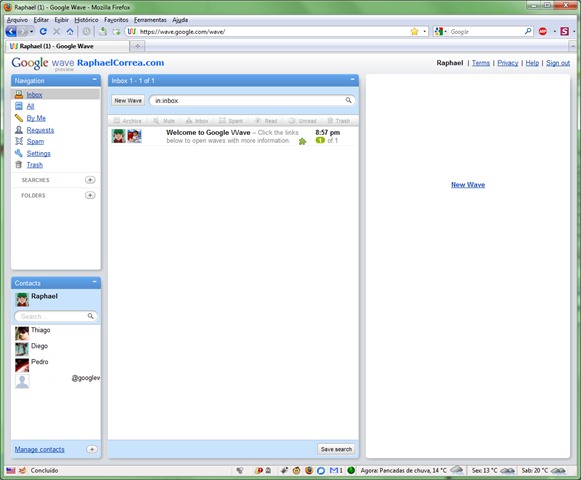
Task: Mark the wave as Read
Action: tap(266, 121)
